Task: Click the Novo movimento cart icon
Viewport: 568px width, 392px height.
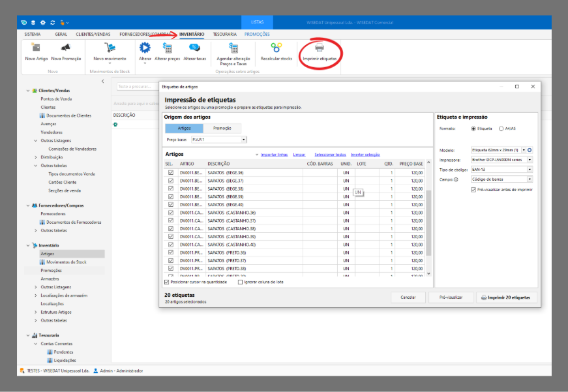Action: click(x=110, y=48)
